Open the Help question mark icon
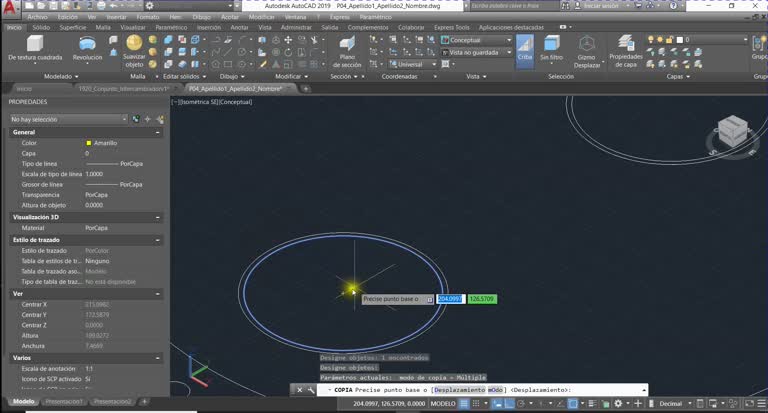The image size is (768, 413). (x=673, y=6)
